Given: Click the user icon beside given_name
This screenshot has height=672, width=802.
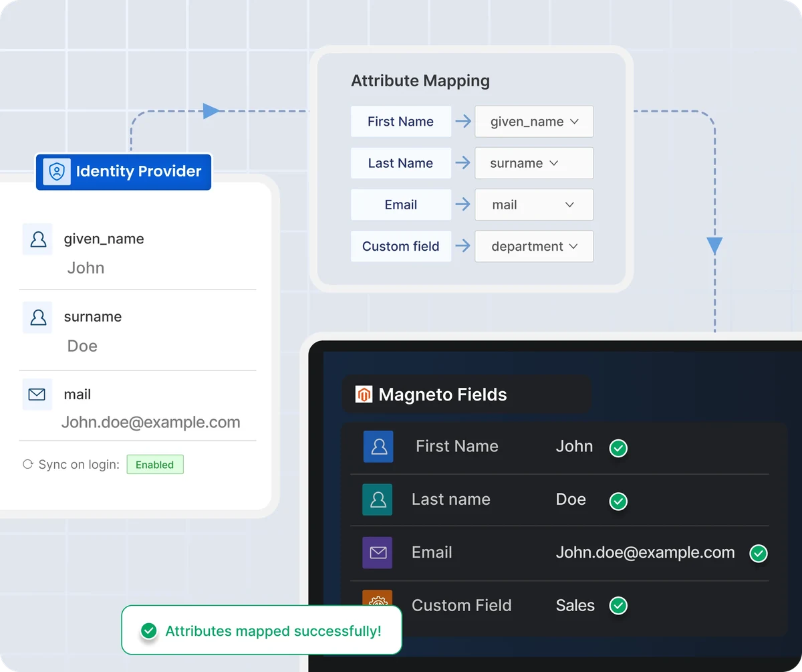Looking at the screenshot, I should click(x=38, y=239).
